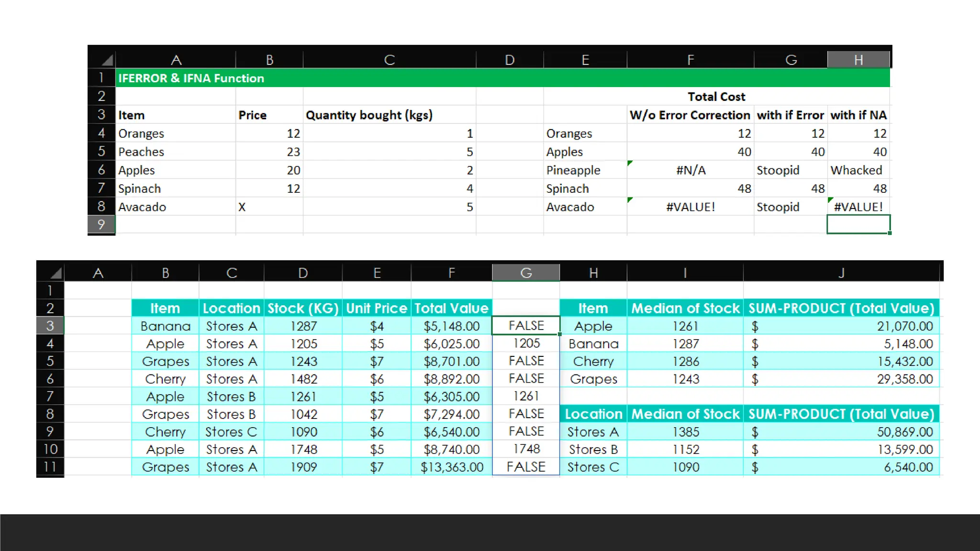Click the 'Total Value' header cell
The width and height of the screenshot is (980, 551).
451,308
